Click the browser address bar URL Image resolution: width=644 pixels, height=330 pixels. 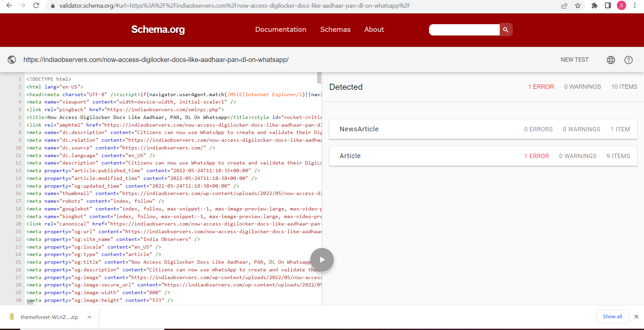tap(235, 6)
